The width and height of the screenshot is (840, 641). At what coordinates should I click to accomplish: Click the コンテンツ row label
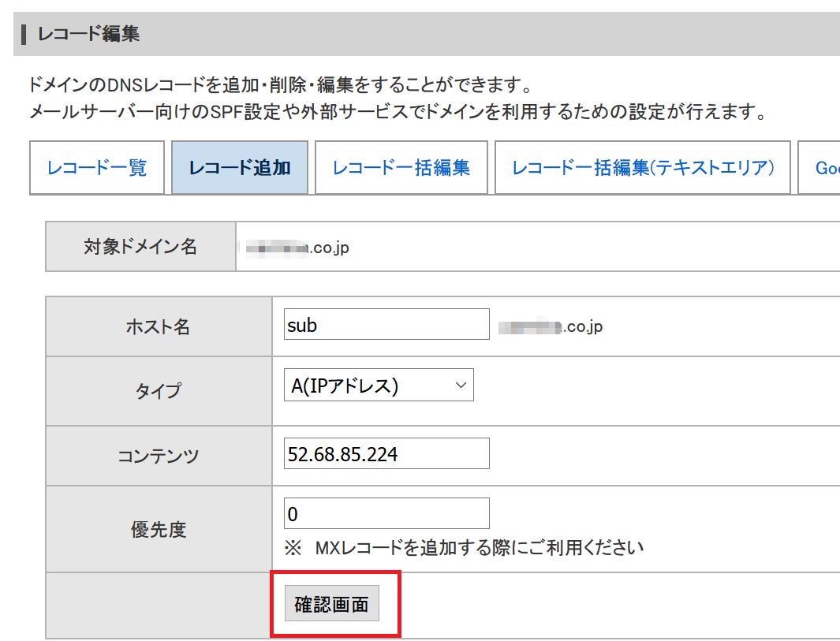(x=159, y=457)
